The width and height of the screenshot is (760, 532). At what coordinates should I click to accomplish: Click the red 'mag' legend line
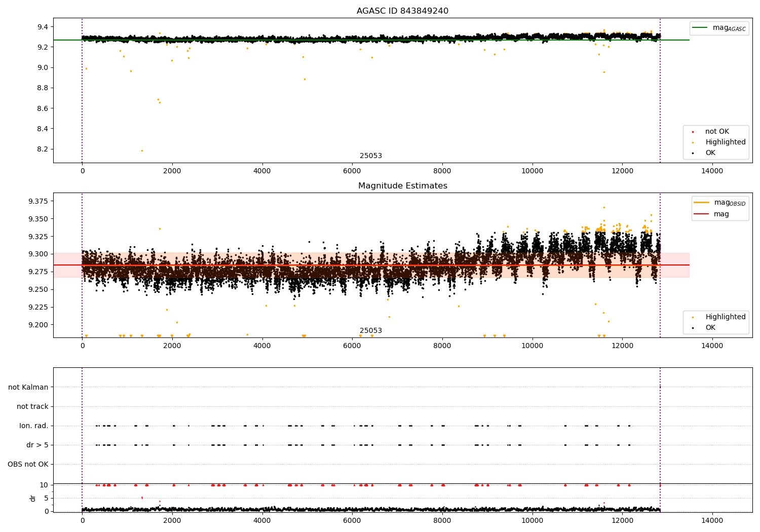click(701, 214)
